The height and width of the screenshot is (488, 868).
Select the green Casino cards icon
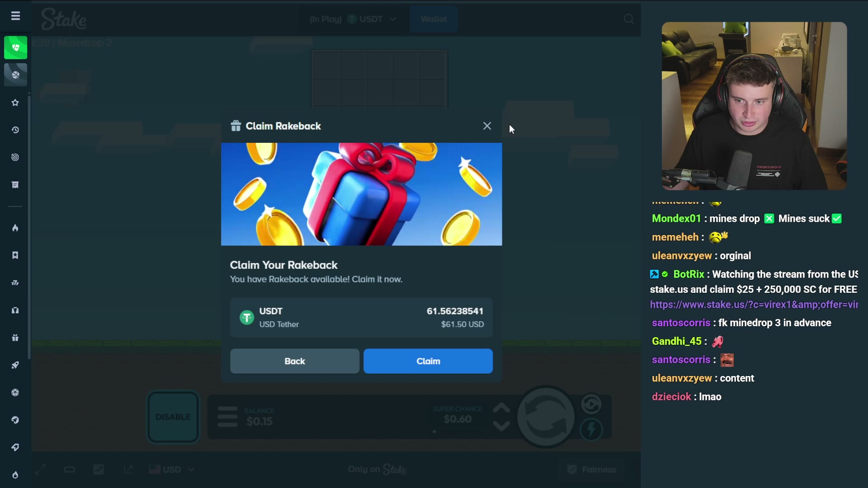point(15,47)
